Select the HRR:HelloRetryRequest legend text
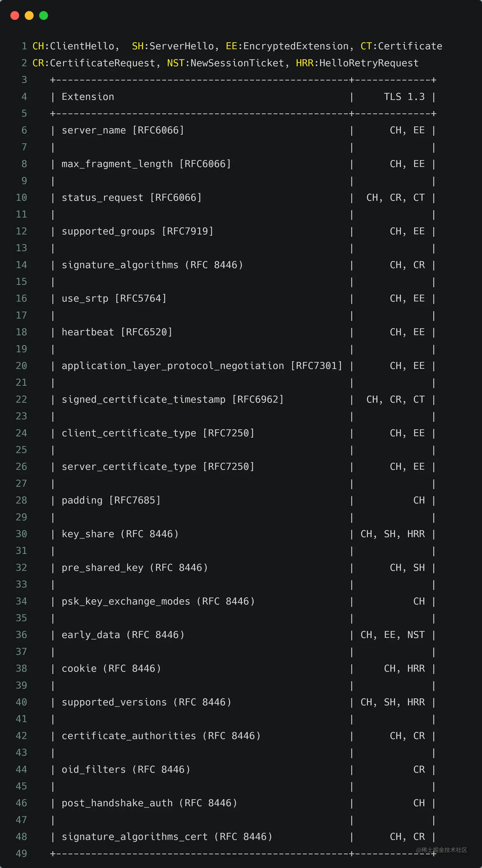 [x=357, y=63]
